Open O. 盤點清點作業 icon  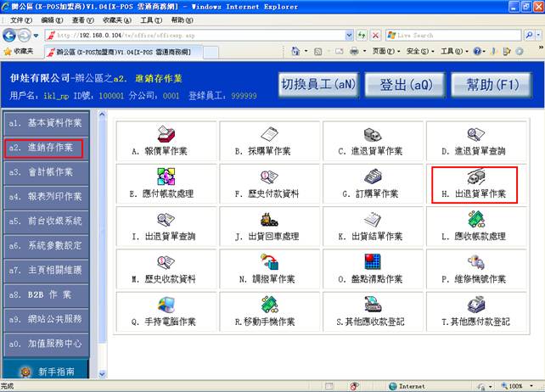(x=372, y=262)
